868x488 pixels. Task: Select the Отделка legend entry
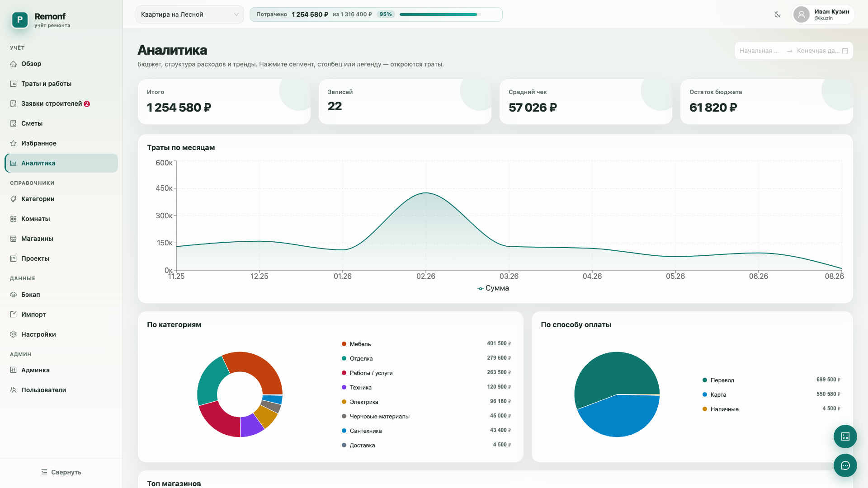(x=426, y=358)
